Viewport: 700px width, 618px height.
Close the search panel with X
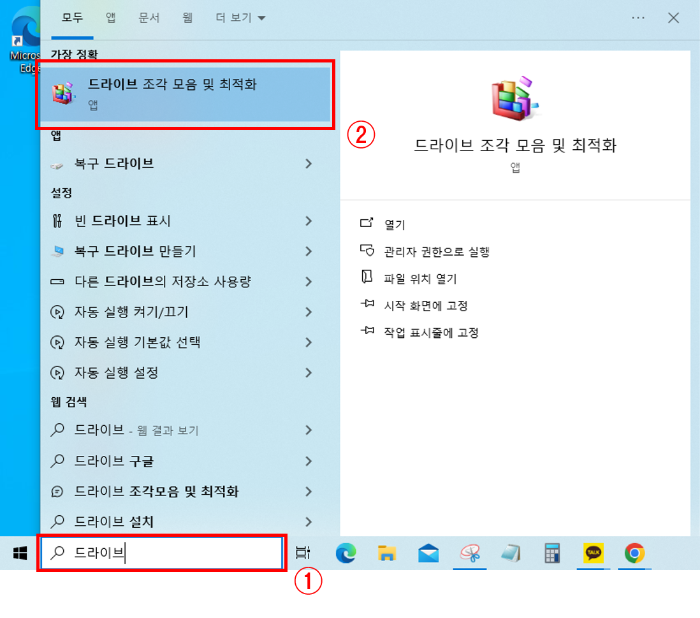click(x=673, y=18)
